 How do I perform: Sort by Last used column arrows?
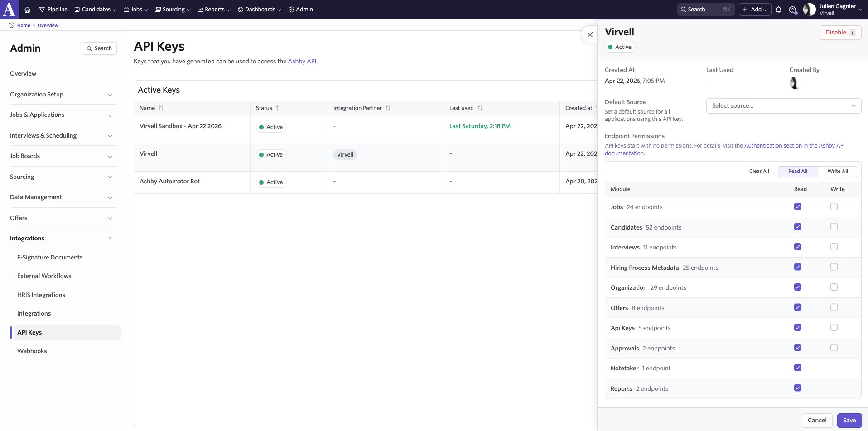click(x=480, y=108)
